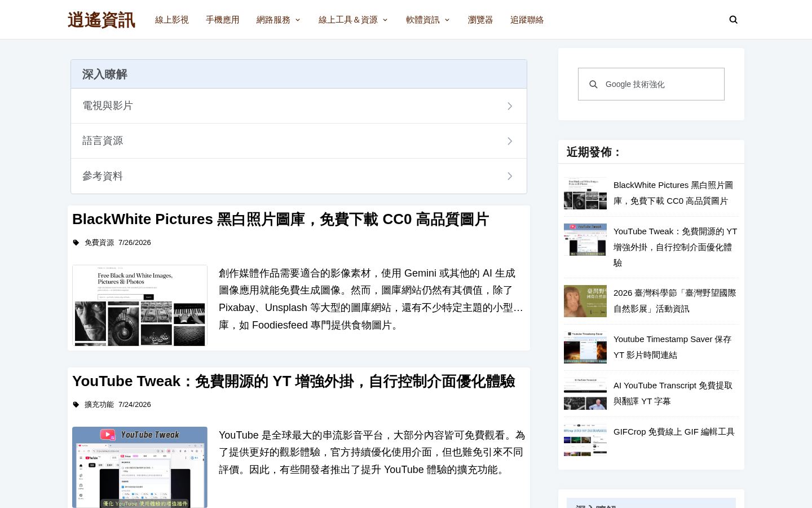Focus the Google 技術強化 search field
The image size is (812, 508).
click(x=651, y=84)
